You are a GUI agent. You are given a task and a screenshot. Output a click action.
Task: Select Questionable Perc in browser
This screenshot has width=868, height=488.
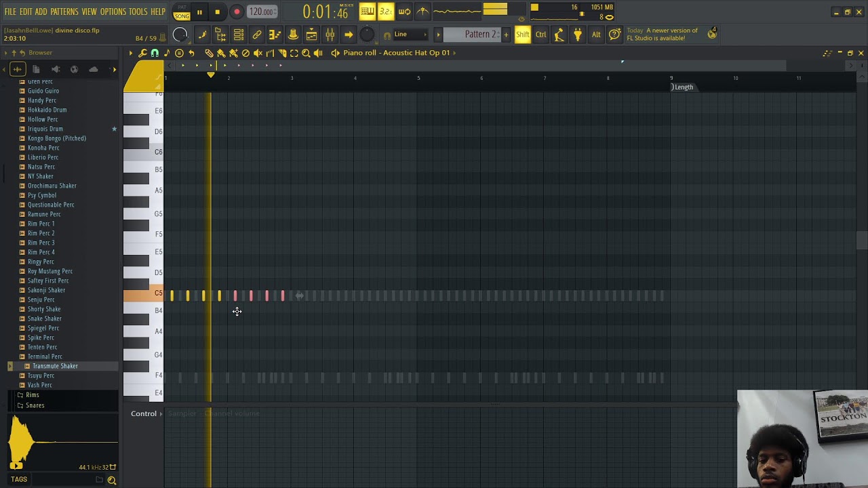(51, 205)
